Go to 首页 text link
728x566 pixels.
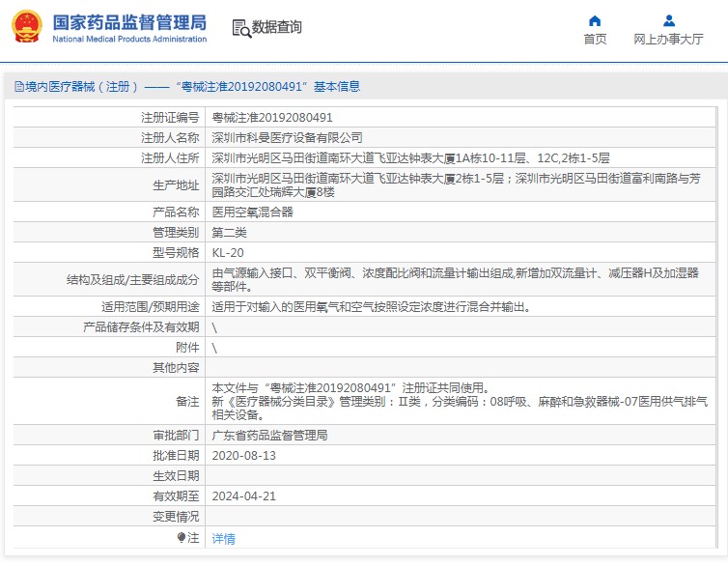point(595,39)
